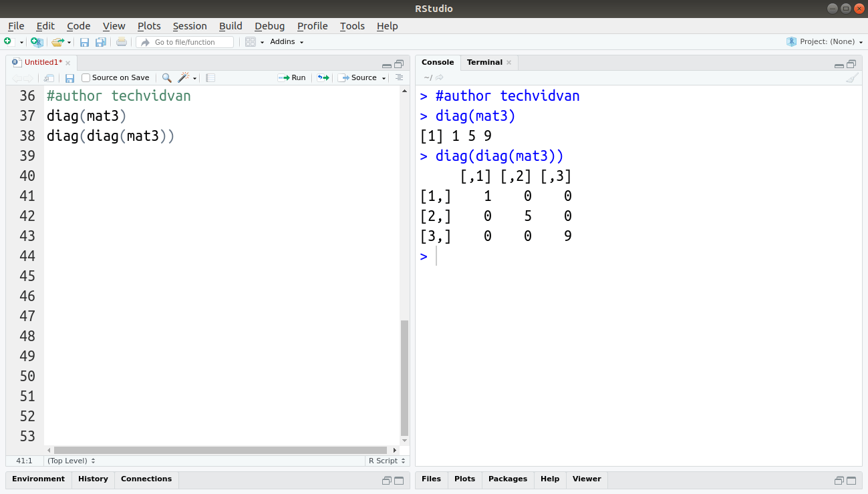This screenshot has height=494, width=868.
Task: Switch to the Packages tab
Action: [x=507, y=479]
